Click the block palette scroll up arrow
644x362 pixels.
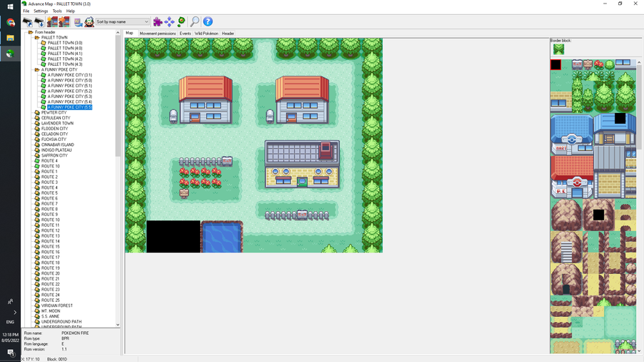tap(639, 62)
